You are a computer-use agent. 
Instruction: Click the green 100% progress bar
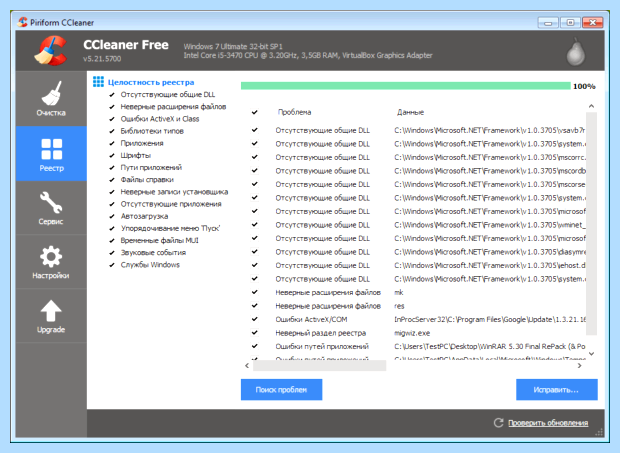406,86
